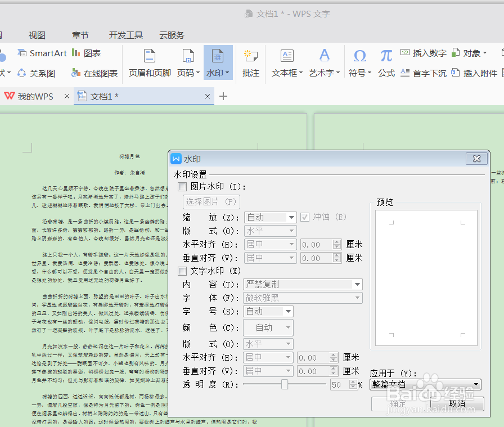Screen dimensions: 504x427
Task: Enable the 图片水印 picture watermark checkbox
Action: 182,186
